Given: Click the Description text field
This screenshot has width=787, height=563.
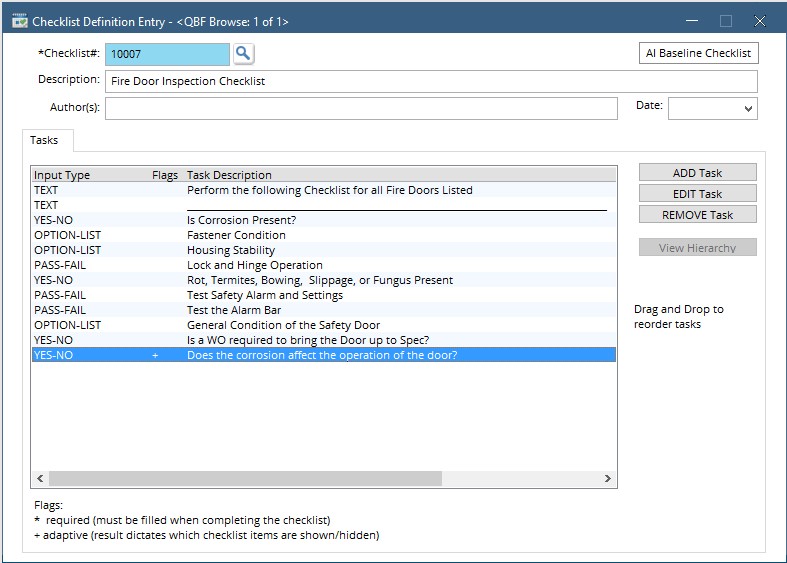Looking at the screenshot, I should (430, 81).
